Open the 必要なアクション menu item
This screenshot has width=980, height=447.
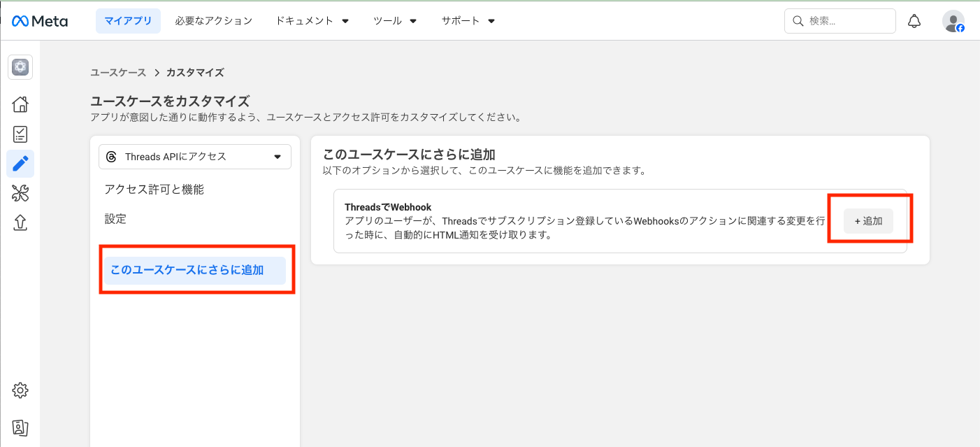213,20
